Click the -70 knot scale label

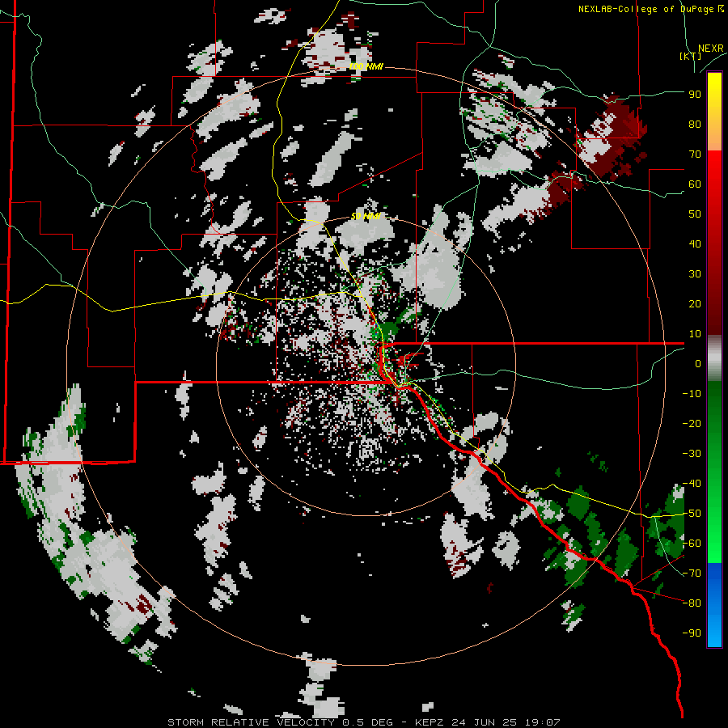coord(692,574)
